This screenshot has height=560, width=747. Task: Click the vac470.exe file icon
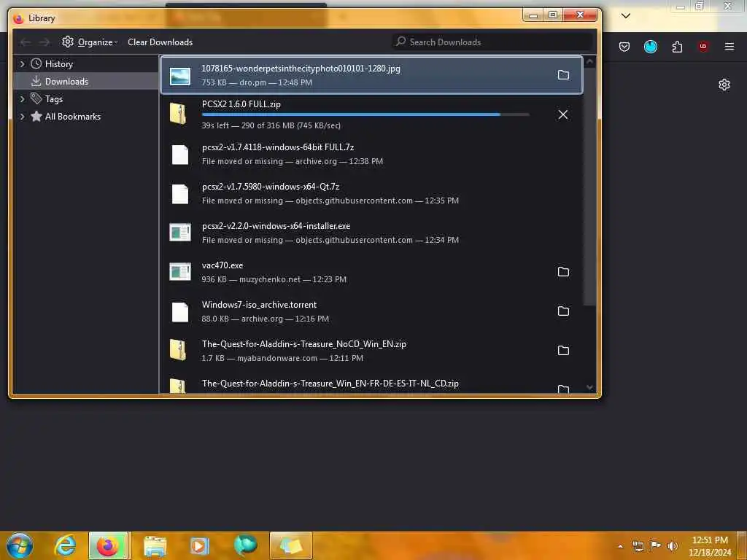[x=180, y=272]
